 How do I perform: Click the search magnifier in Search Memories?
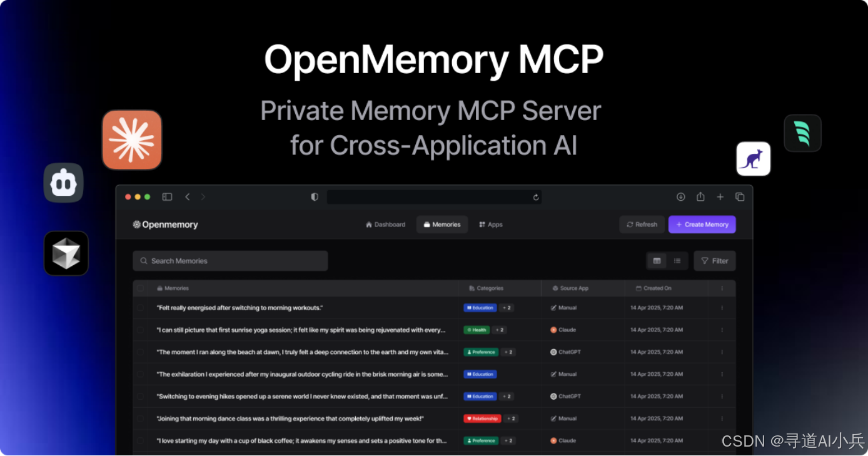144,261
